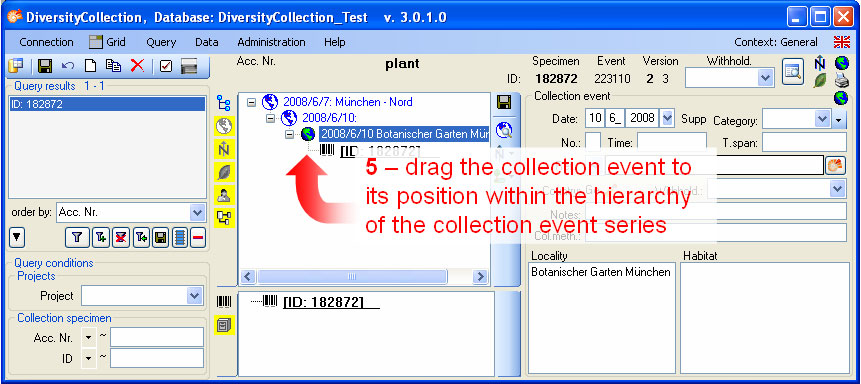Screen dimensions: 861x384
Task: Click the printer icon in the upper right
Action: (x=841, y=81)
